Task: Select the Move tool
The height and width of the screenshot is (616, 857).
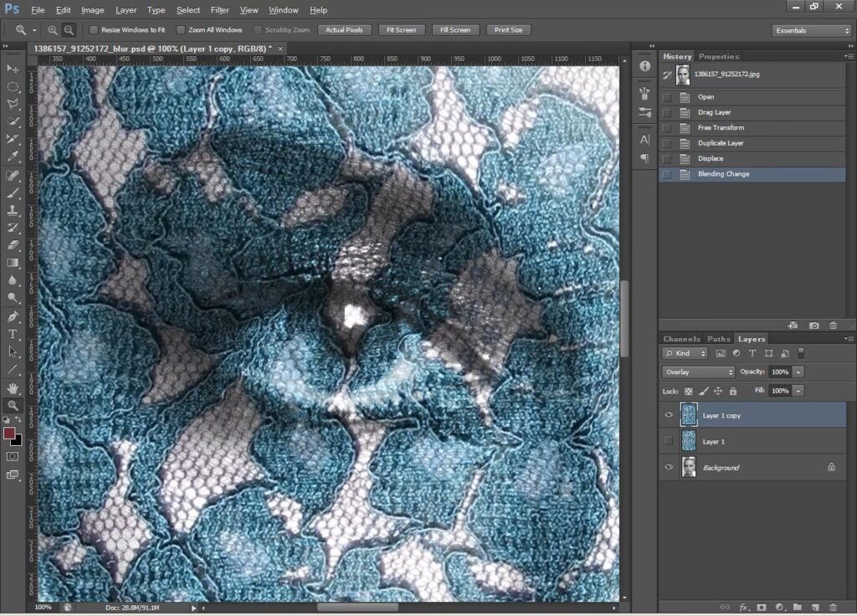Action: point(13,69)
